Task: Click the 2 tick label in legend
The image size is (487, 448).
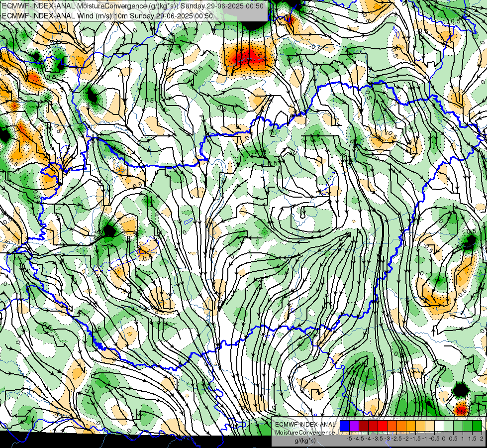Action: pos(482,439)
